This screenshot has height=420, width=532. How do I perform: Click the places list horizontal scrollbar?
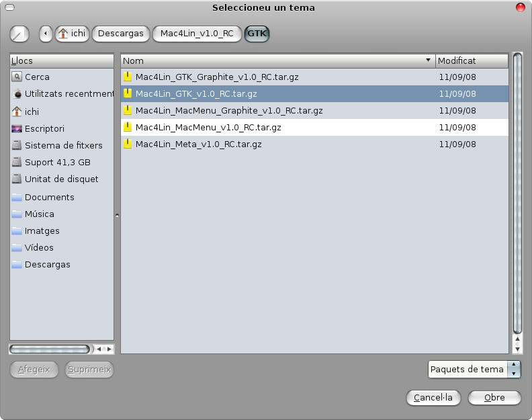pyautogui.click(x=50, y=349)
